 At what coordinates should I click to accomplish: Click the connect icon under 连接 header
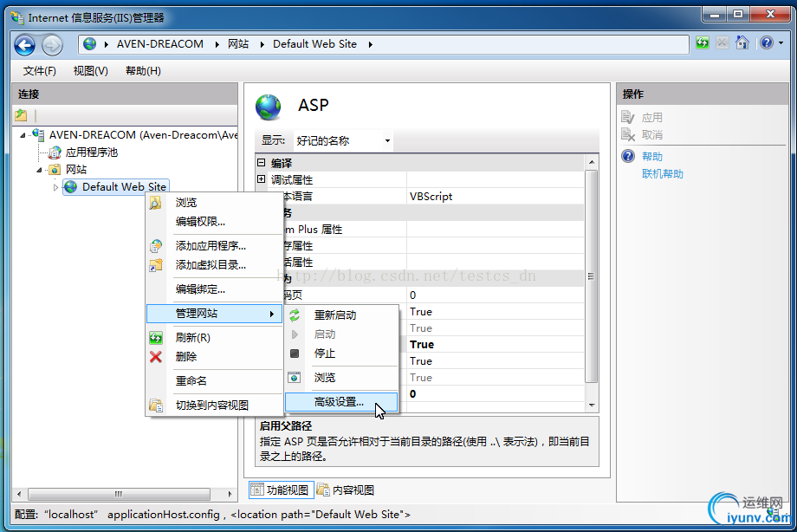point(21,115)
